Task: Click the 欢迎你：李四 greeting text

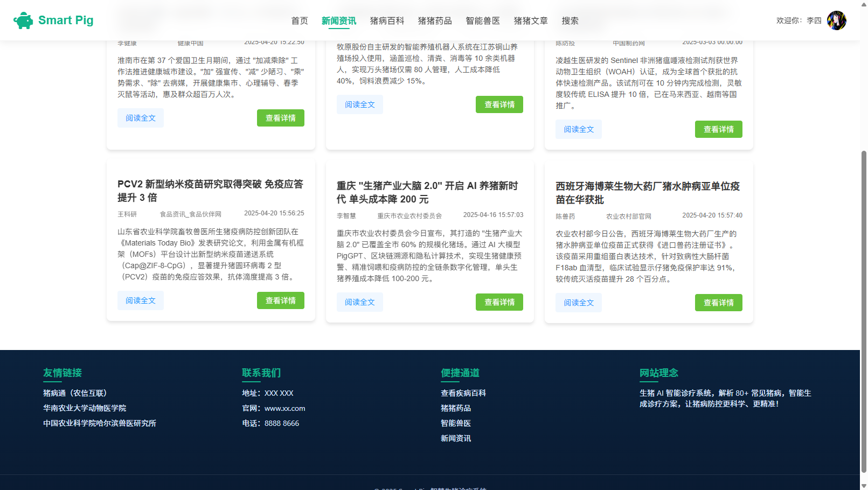Action: [798, 20]
